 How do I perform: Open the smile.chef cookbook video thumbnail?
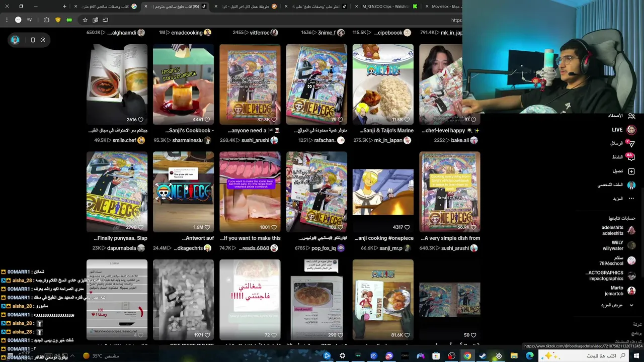pyautogui.click(x=117, y=84)
